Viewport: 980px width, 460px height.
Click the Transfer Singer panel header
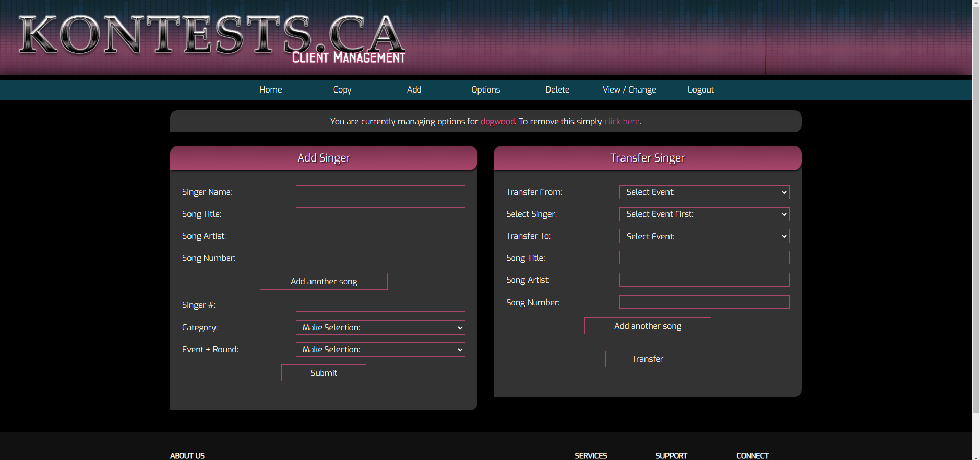pos(648,158)
